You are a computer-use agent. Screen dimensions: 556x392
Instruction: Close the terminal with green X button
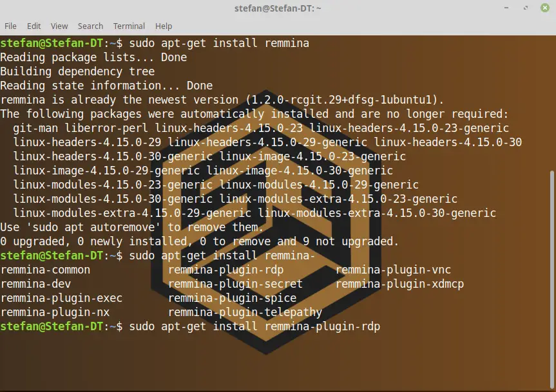coord(545,8)
